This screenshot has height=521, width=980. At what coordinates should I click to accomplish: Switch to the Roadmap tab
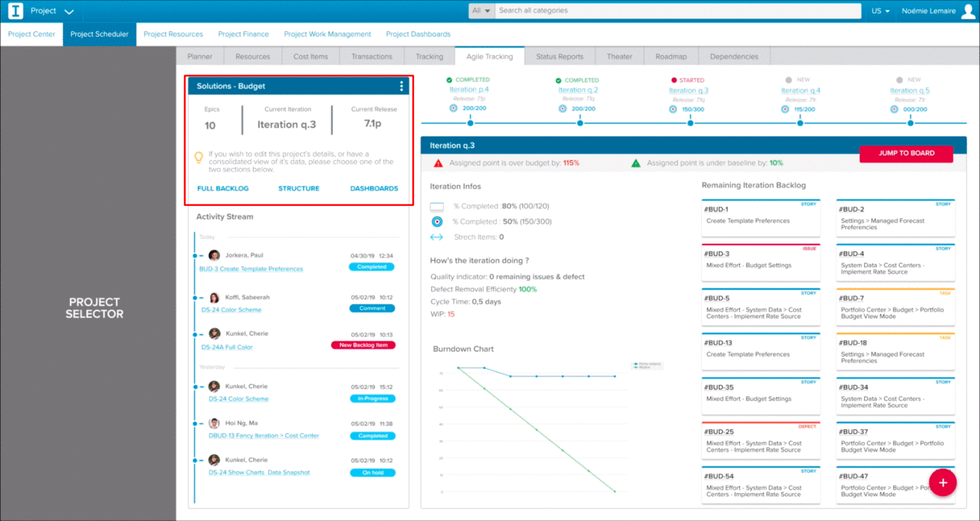[670, 56]
